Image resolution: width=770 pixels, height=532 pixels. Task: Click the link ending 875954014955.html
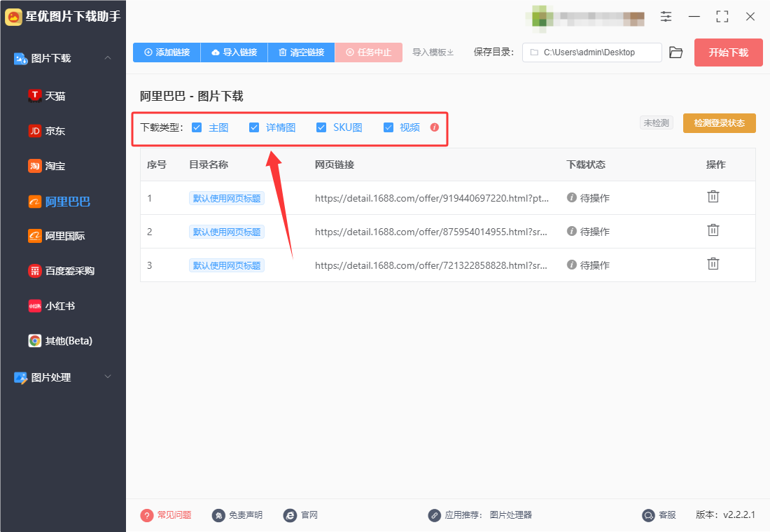tap(431, 232)
